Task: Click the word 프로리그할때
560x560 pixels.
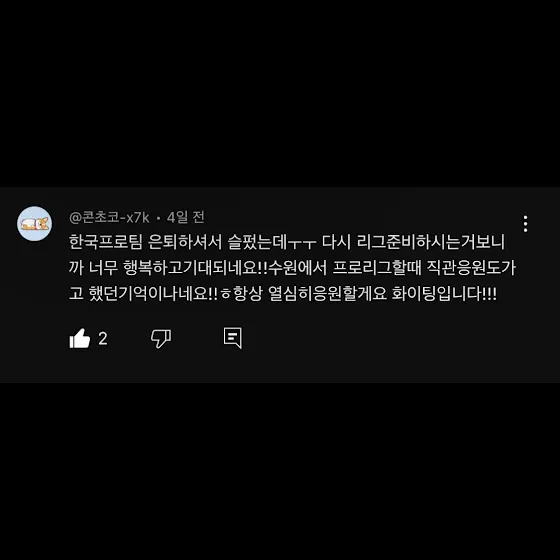Action: [377, 268]
